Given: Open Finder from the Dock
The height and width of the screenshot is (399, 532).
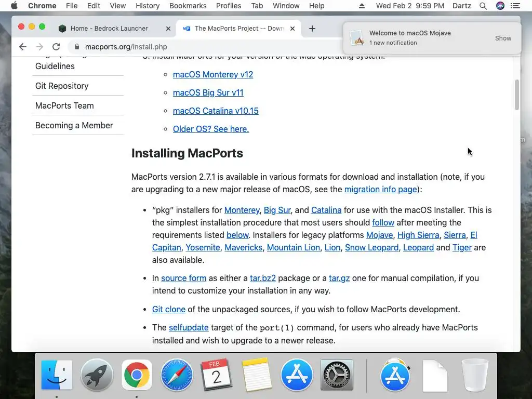Looking at the screenshot, I should pyautogui.click(x=57, y=375).
